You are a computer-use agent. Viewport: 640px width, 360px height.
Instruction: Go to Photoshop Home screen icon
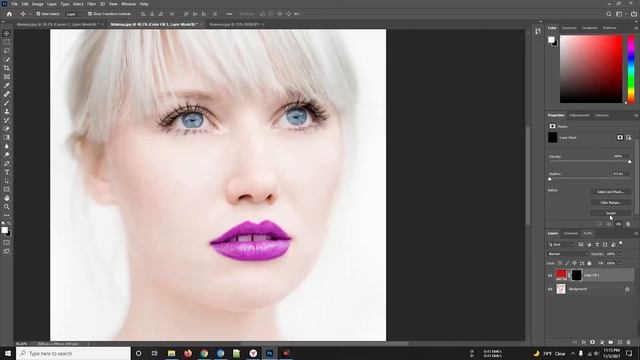9,14
